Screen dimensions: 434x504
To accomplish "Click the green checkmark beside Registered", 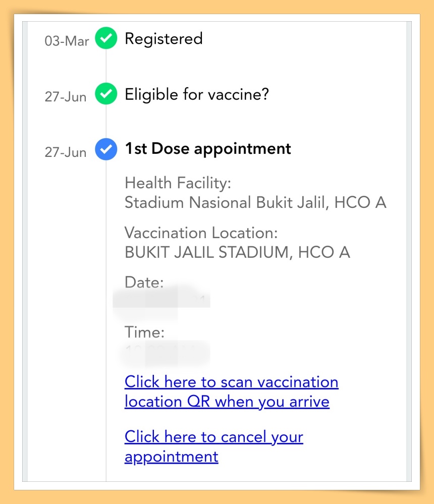I will coord(106,38).
